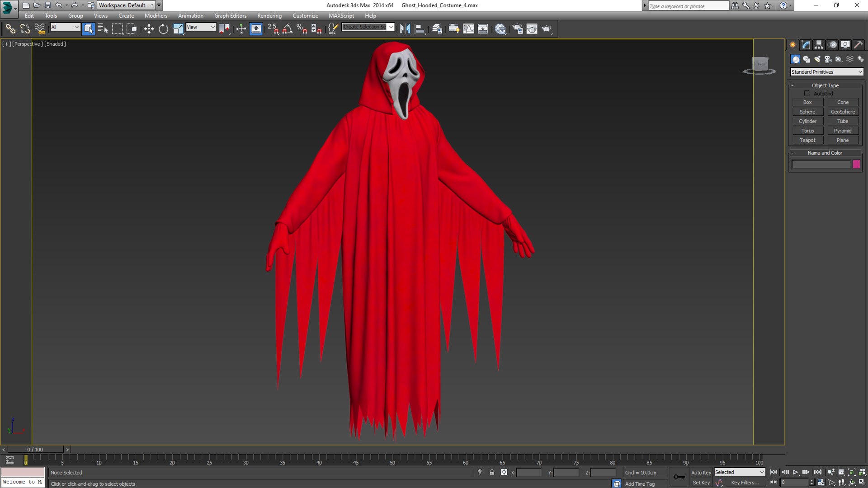The image size is (868, 488).
Task: Click the object name input field
Action: pyautogui.click(x=821, y=164)
